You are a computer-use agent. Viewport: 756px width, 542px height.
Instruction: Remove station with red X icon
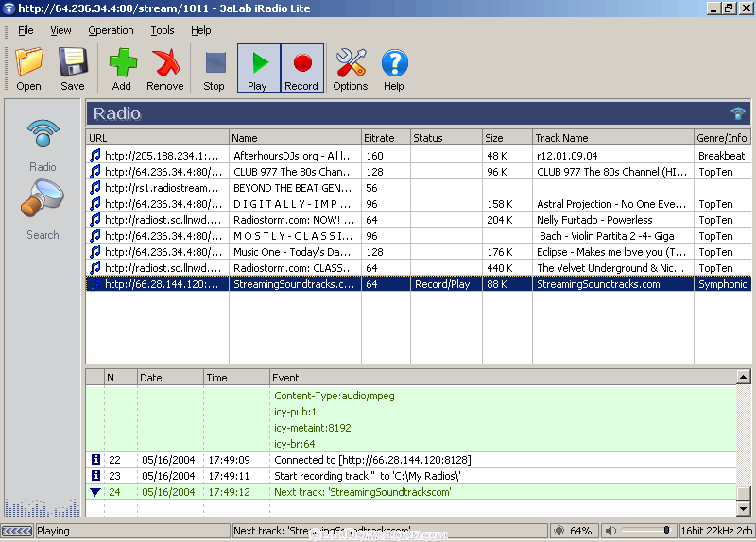(166, 62)
